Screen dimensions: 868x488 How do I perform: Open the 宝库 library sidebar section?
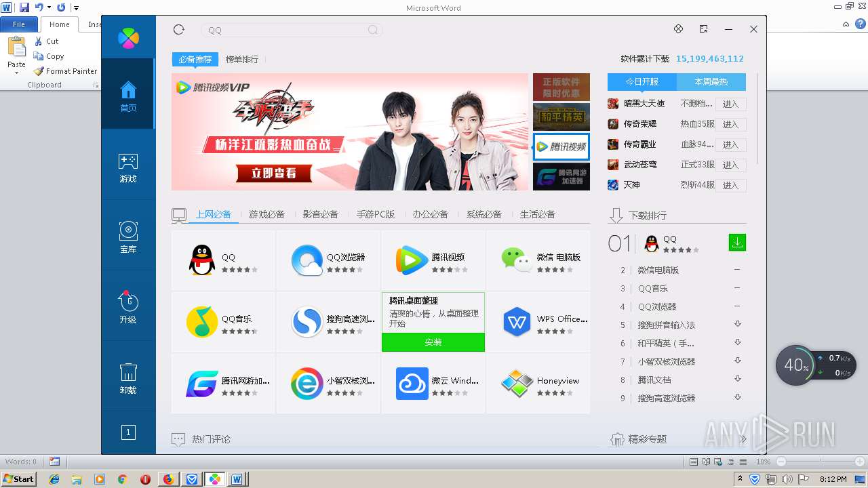[128, 238]
